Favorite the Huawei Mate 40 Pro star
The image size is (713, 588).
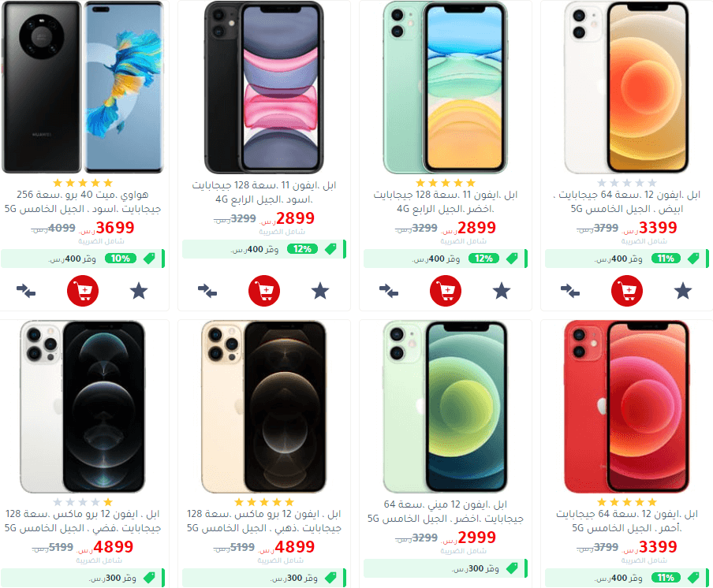coord(139,291)
